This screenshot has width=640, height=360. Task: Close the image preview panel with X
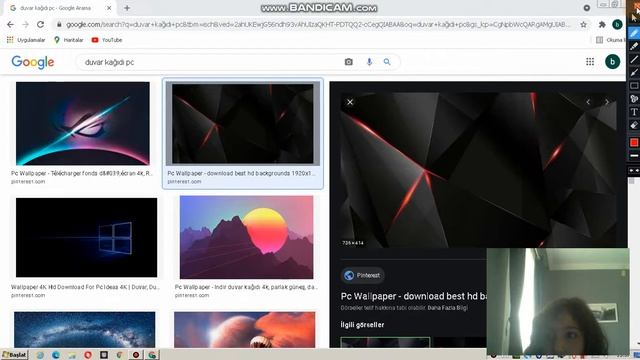(x=350, y=102)
